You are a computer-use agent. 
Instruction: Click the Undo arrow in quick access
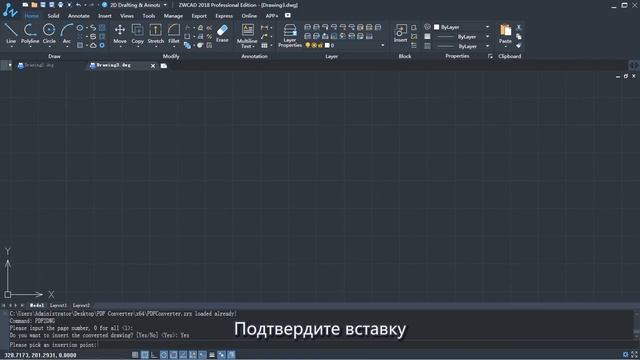78,5
